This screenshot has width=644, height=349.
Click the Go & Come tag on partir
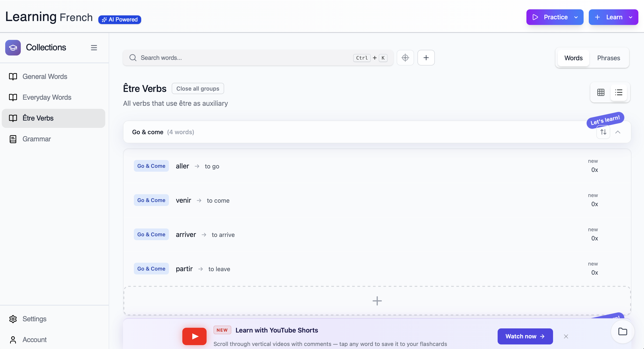pyautogui.click(x=151, y=269)
